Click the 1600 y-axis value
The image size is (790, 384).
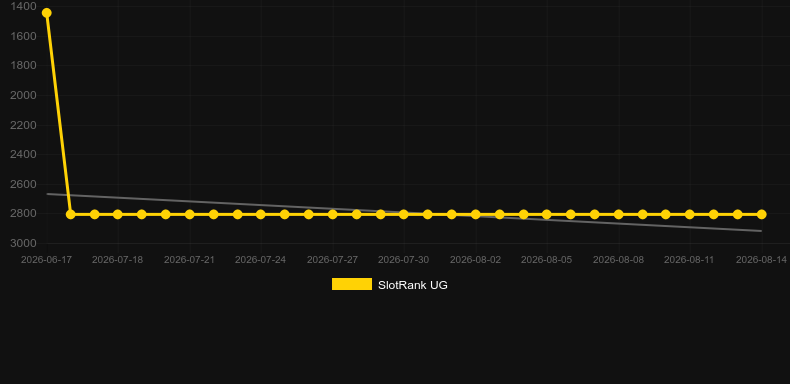23,36
